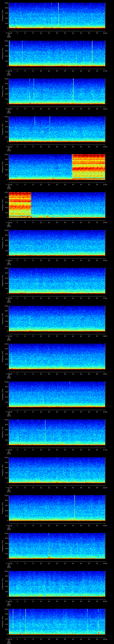
Task: Click the 17:33:00 start time label
Action: 9,184
